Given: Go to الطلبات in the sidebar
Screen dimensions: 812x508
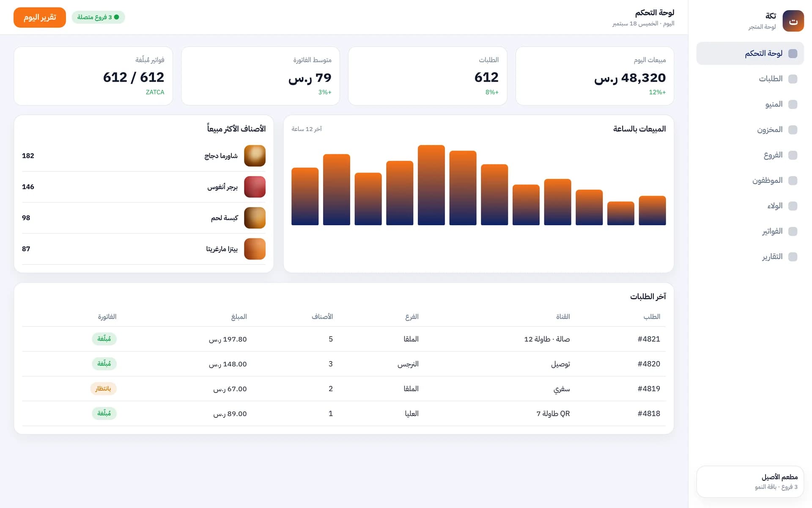Looking at the screenshot, I should coord(750,79).
